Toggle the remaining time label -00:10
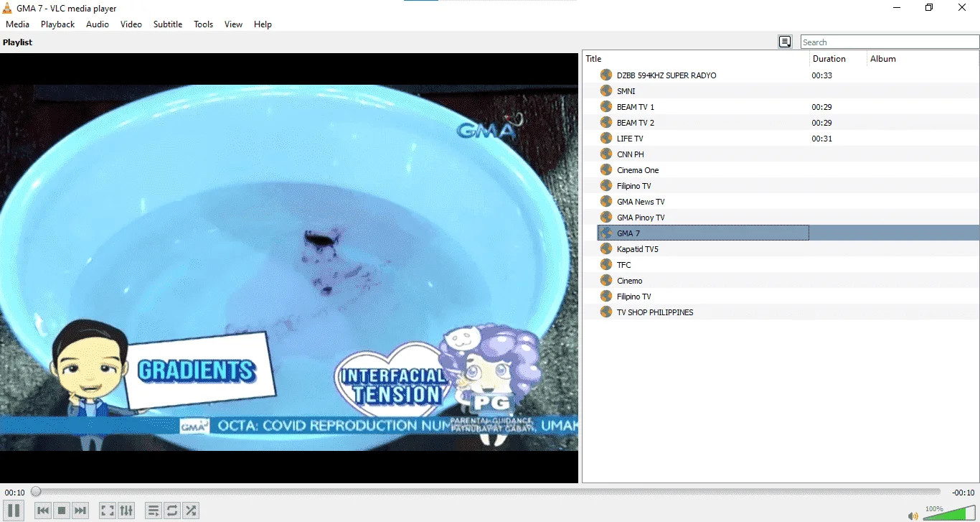 963,493
